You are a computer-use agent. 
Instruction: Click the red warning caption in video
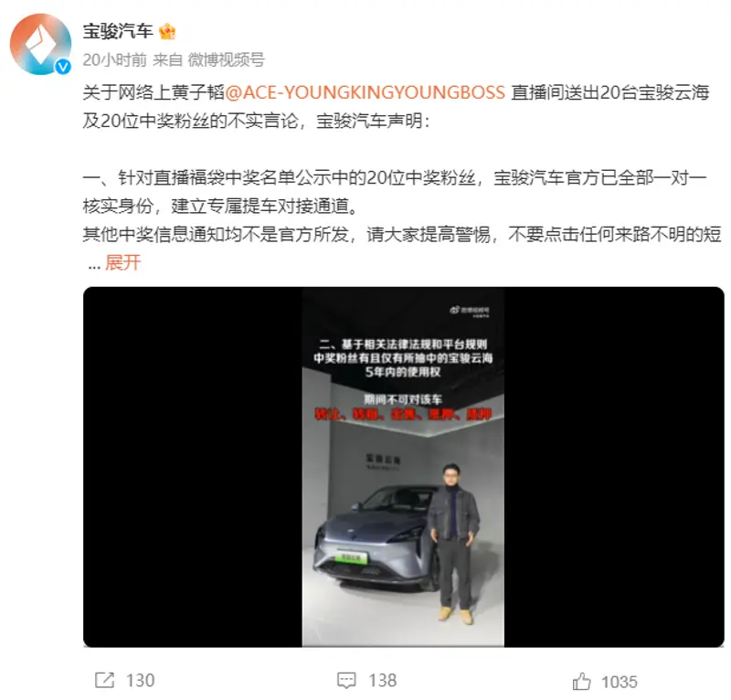pyautogui.click(x=403, y=414)
